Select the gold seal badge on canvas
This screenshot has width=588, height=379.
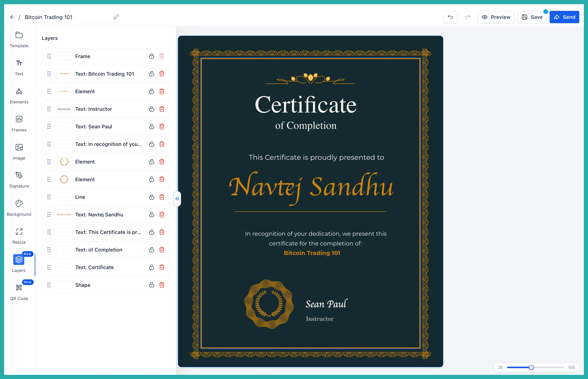[269, 304]
